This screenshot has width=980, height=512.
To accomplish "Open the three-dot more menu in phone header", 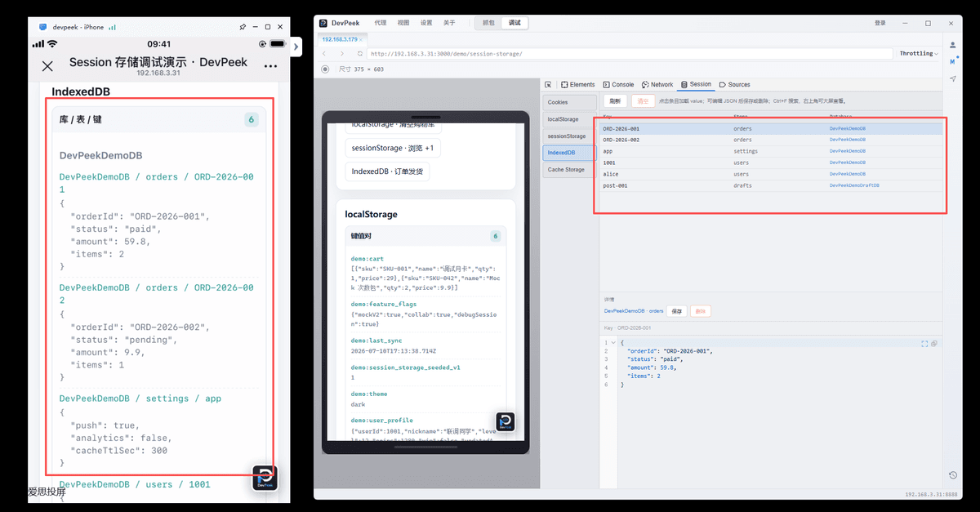I will tap(270, 66).
